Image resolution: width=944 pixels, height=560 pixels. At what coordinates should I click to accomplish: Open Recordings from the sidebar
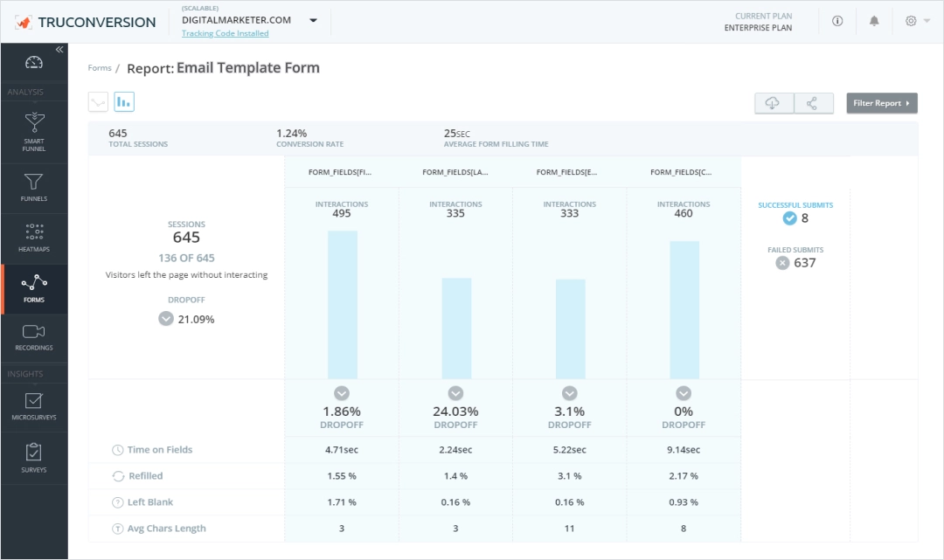(x=33, y=337)
